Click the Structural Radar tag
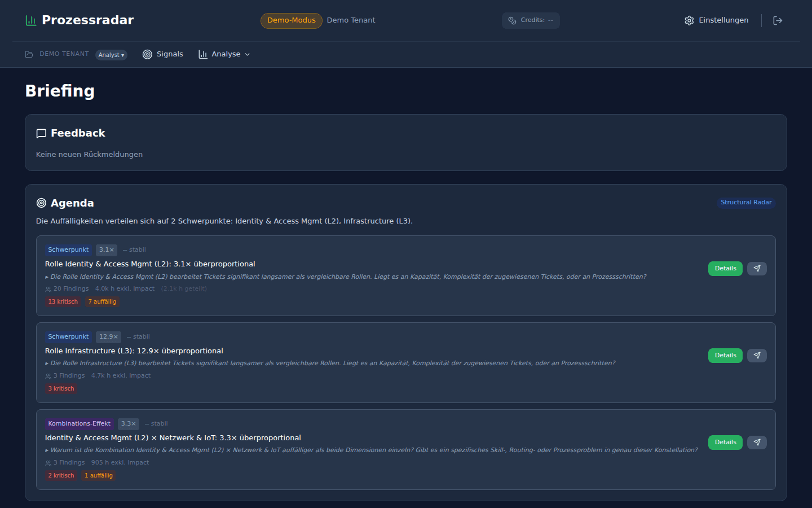Screen dimensions: 812x508 pos(745,203)
